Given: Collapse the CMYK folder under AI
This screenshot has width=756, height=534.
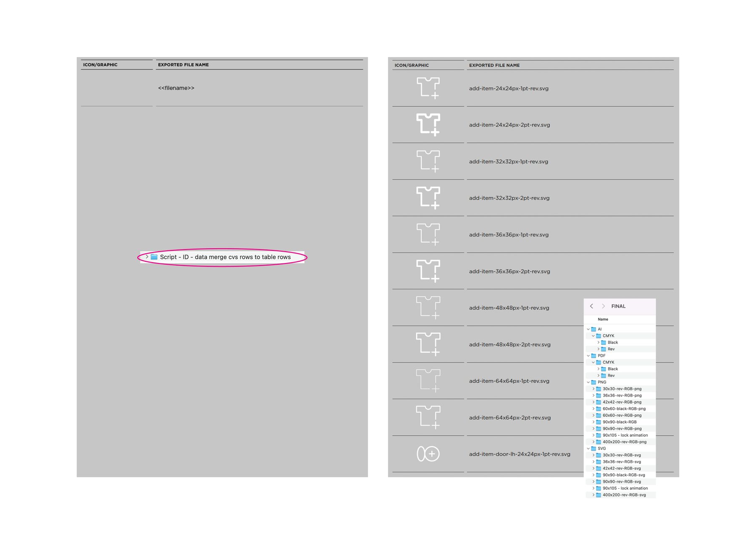Looking at the screenshot, I should tap(593, 336).
